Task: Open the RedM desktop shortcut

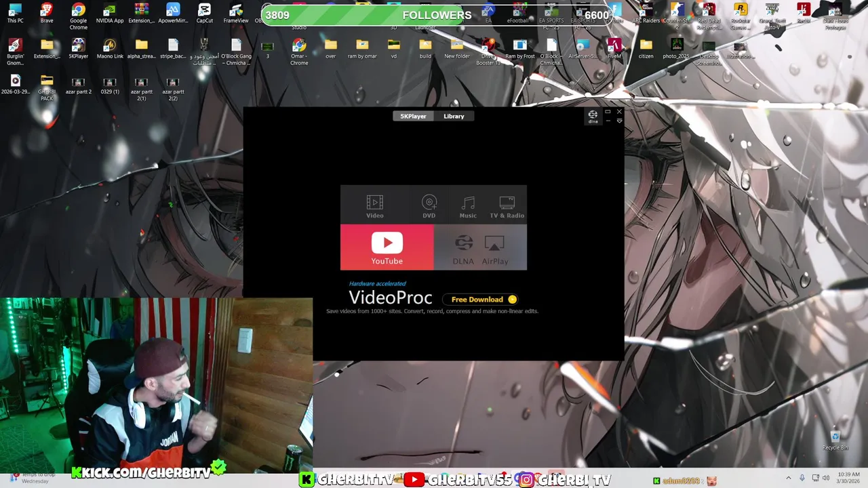Action: click(x=804, y=14)
